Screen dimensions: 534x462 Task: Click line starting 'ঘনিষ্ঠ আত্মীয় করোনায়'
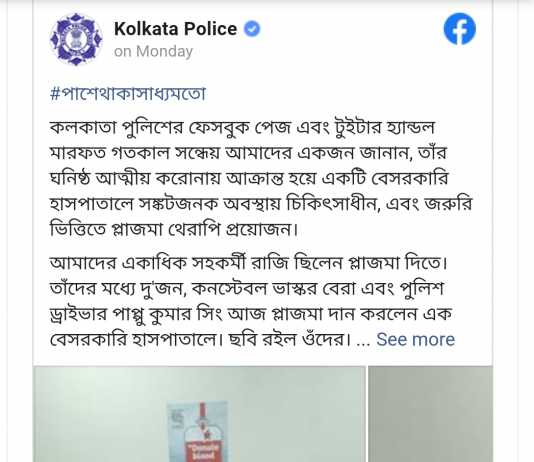tap(249, 178)
